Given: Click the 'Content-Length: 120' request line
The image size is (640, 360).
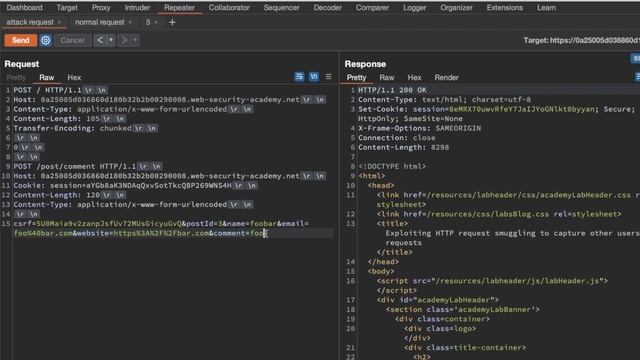Looking at the screenshot, I should tap(69, 195).
